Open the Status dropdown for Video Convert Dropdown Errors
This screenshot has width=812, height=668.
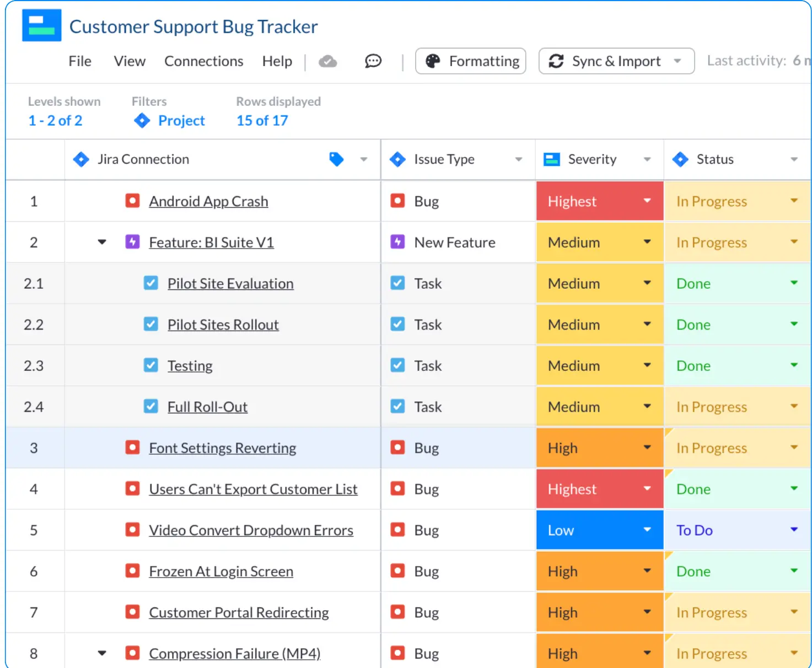pyautogui.click(x=794, y=530)
